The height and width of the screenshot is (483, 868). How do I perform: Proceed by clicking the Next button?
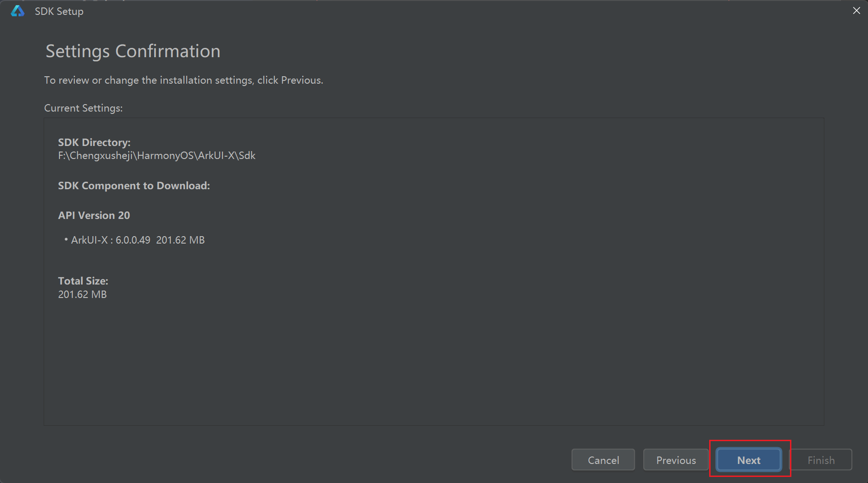coord(749,460)
